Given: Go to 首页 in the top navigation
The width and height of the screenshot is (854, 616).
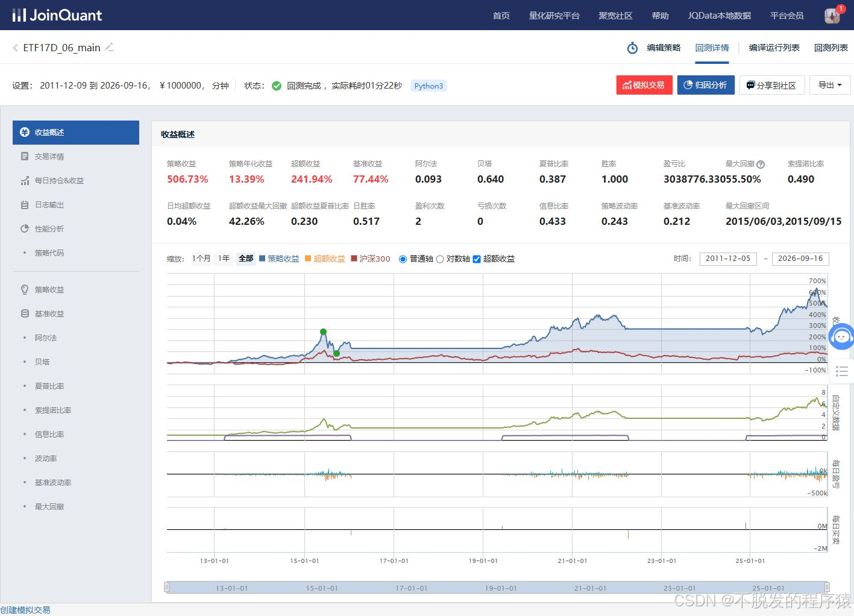Looking at the screenshot, I should (x=501, y=16).
